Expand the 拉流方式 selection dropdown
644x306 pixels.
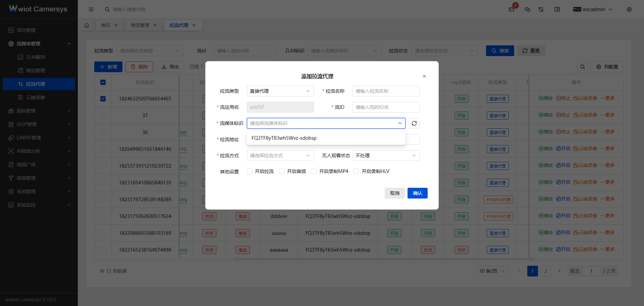pos(280,155)
